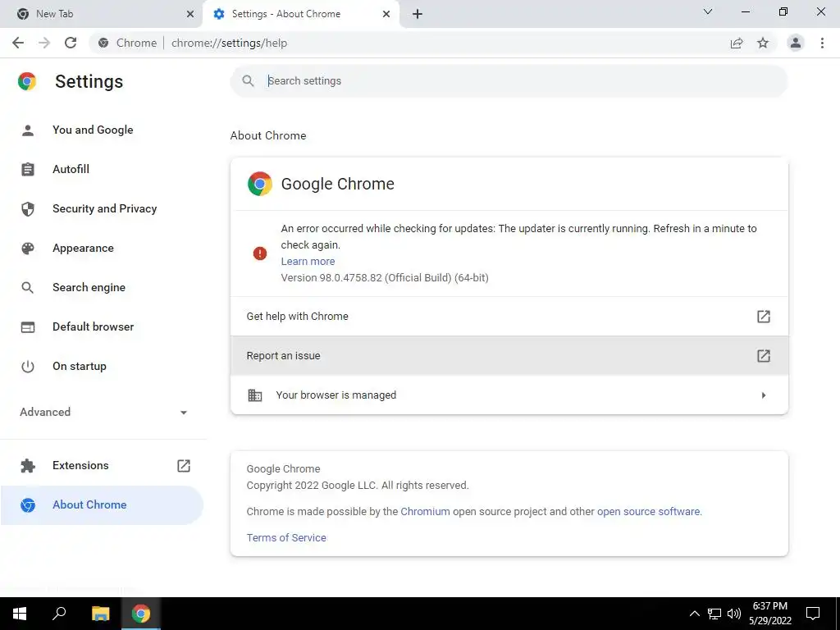Close the Settings - About Chrome tab
Viewport: 840px width, 630px height.
(386, 14)
